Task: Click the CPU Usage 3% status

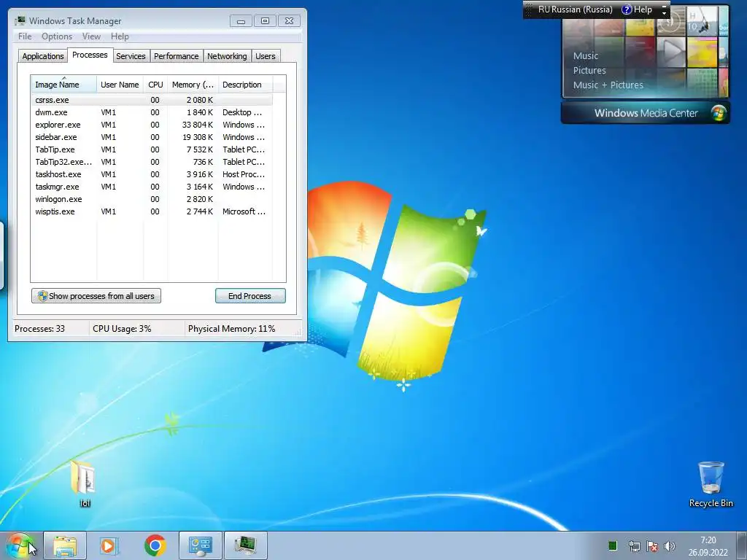Action: pos(122,329)
